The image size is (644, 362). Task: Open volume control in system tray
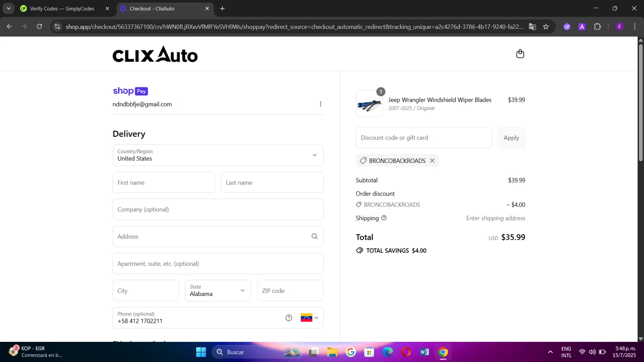coord(592,352)
